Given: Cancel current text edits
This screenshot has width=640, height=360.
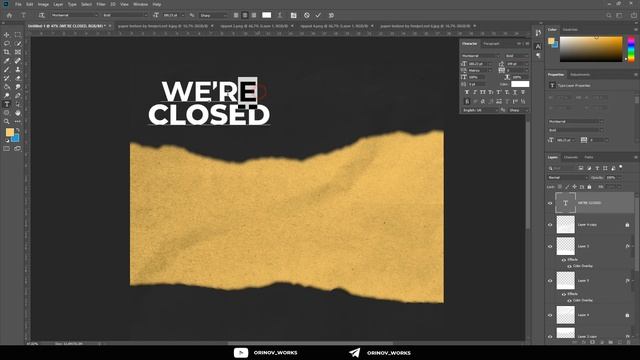Looking at the screenshot, I should click(x=307, y=15).
